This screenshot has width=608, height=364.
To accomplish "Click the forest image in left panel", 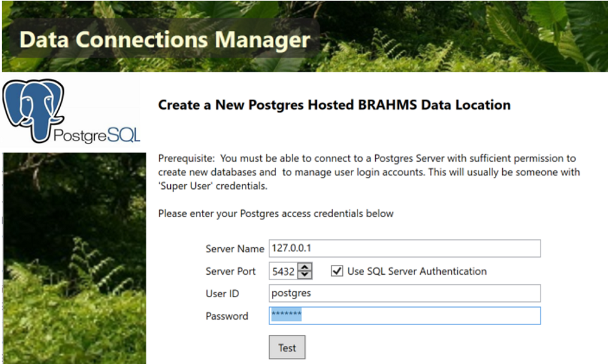I will [74, 258].
